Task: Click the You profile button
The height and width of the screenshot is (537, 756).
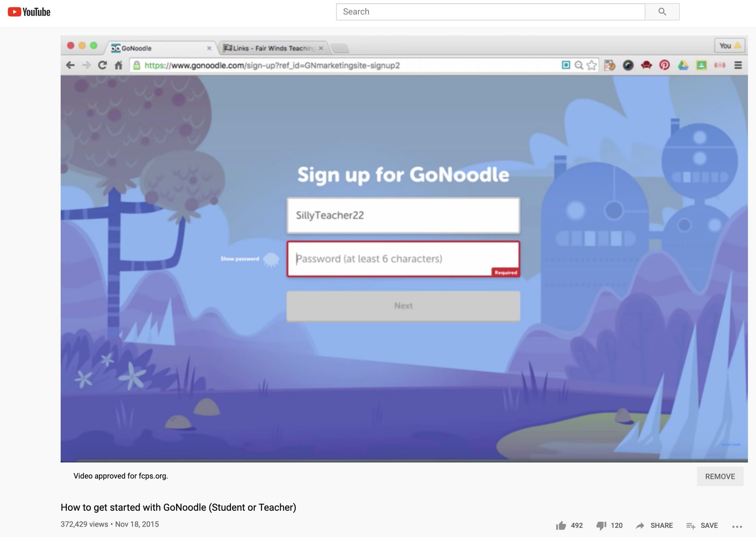Action: (729, 46)
